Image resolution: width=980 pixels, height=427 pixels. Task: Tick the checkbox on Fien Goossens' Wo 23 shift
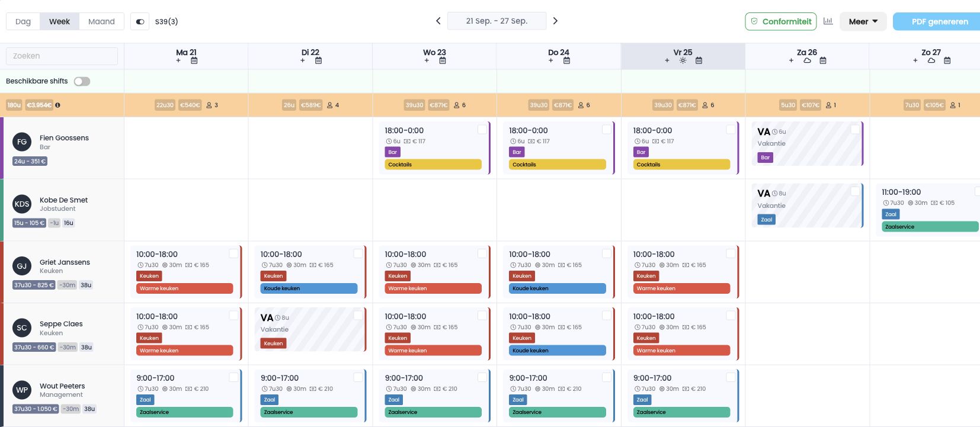pyautogui.click(x=482, y=129)
